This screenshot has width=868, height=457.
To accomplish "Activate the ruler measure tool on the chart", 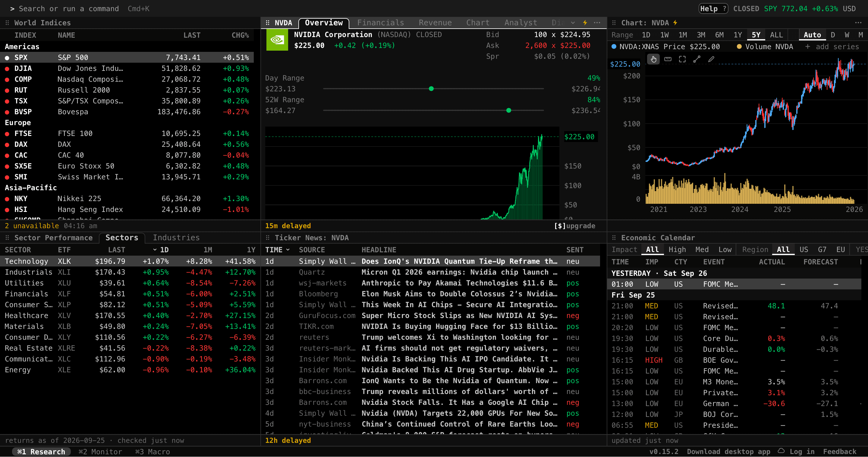I will [x=668, y=59].
